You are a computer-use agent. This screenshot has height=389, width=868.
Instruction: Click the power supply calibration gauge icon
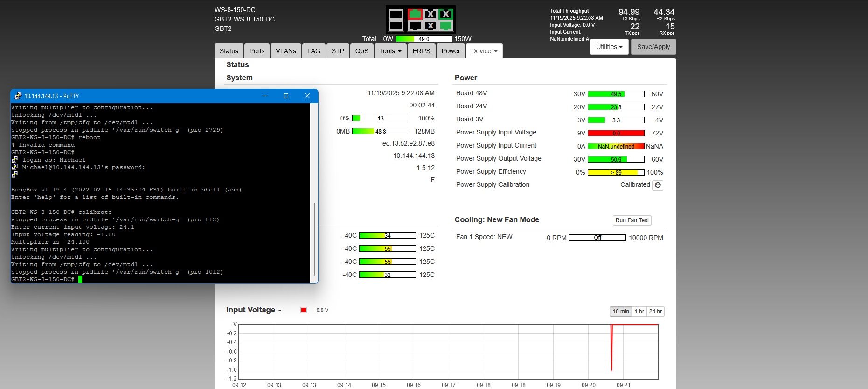[658, 185]
